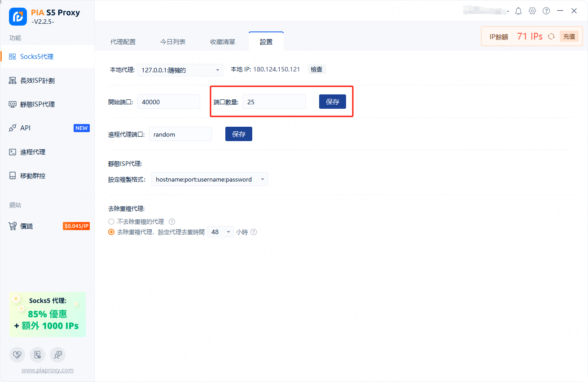Open the 設定複製格式 dropdown
The width and height of the screenshot is (588, 382).
pos(209,179)
